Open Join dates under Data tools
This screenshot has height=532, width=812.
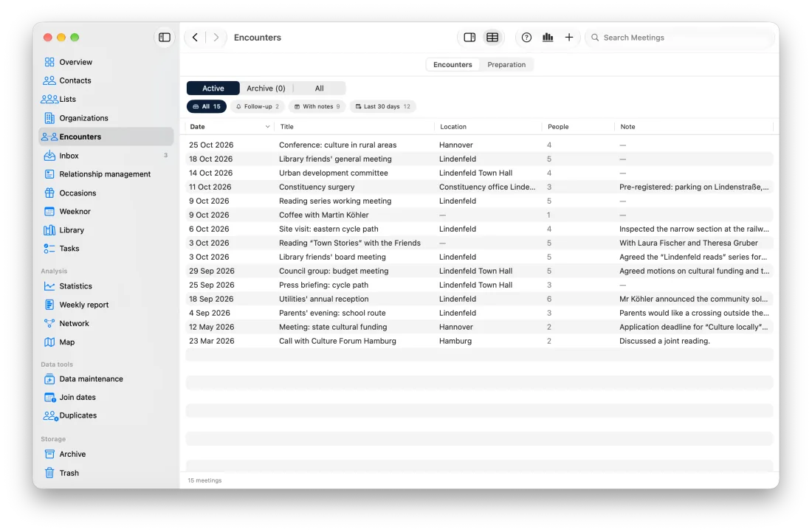[x=106, y=398]
